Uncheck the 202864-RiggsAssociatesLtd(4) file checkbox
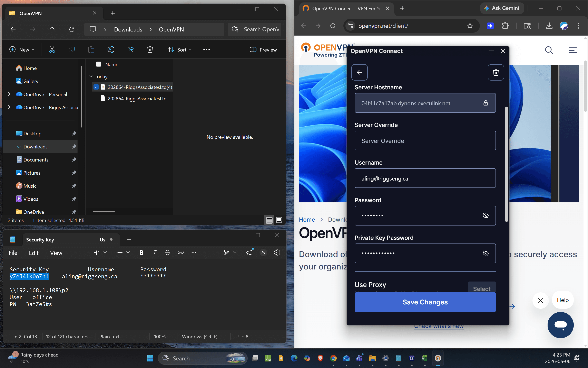The height and width of the screenshot is (368, 588). pos(96,87)
